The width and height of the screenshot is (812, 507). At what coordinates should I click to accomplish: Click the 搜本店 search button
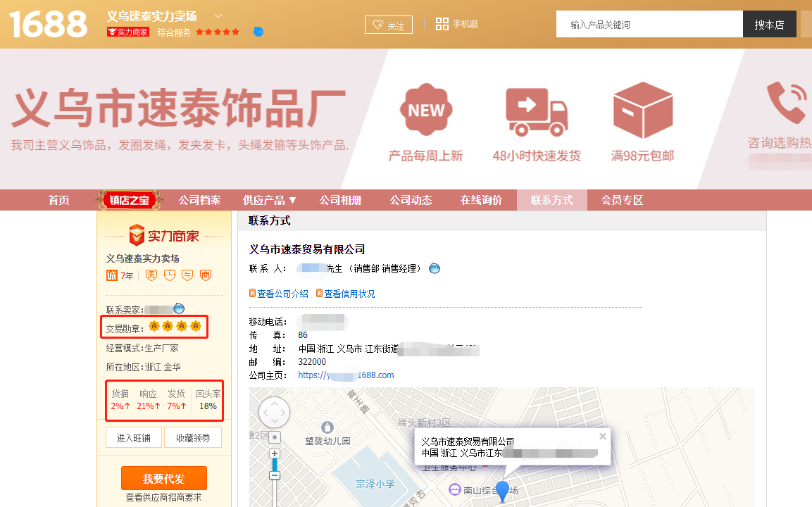(769, 24)
